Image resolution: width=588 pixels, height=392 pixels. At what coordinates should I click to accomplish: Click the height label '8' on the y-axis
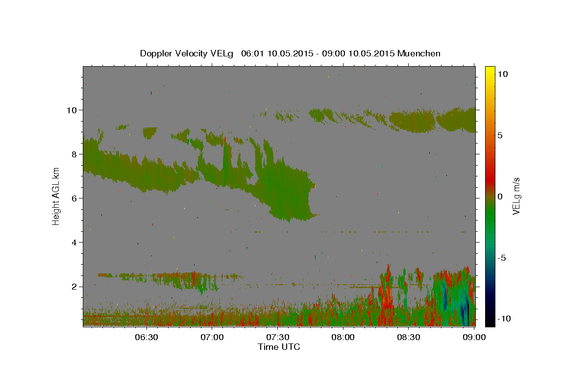point(74,154)
